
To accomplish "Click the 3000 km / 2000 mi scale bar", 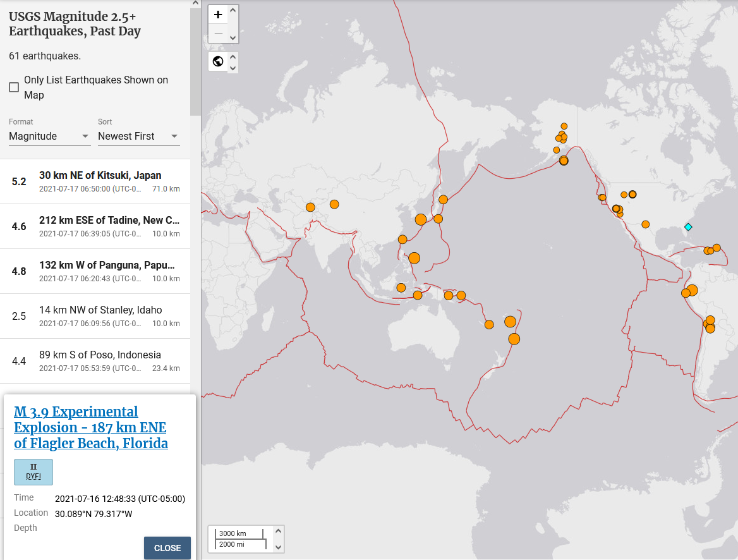I will pyautogui.click(x=241, y=539).
